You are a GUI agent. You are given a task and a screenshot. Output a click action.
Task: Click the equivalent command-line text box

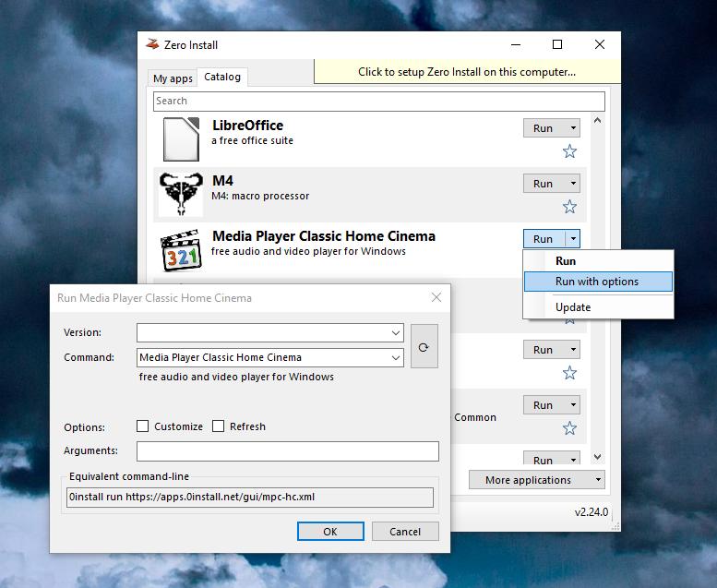tap(250, 497)
